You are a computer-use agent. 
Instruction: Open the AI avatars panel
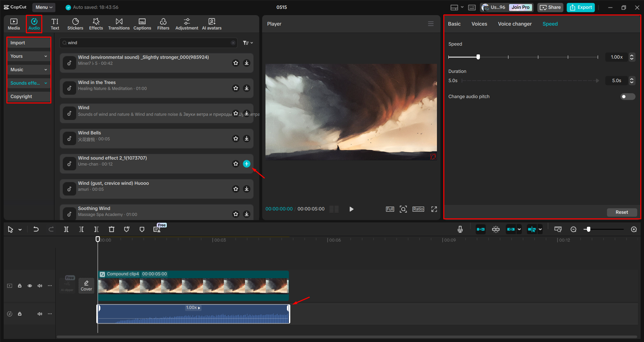211,24
